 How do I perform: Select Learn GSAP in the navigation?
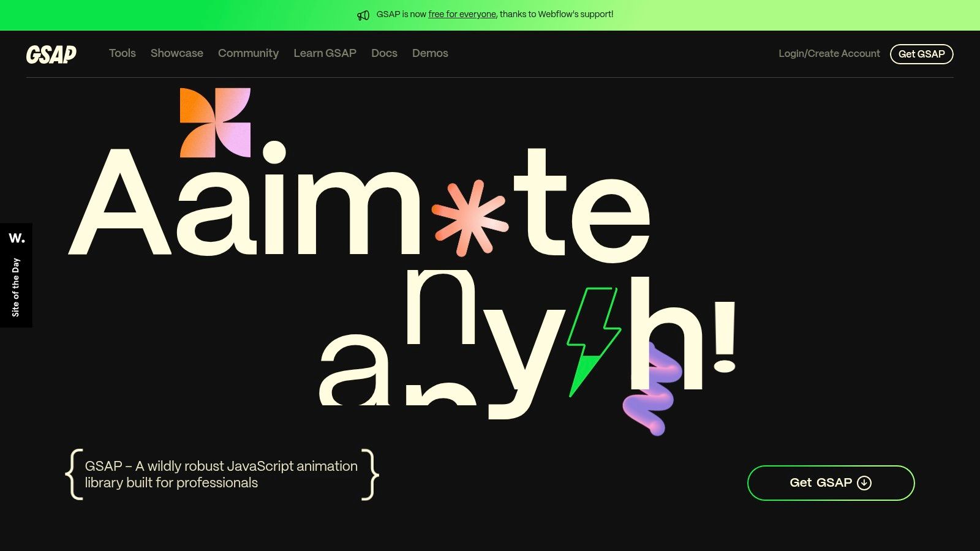coord(325,53)
